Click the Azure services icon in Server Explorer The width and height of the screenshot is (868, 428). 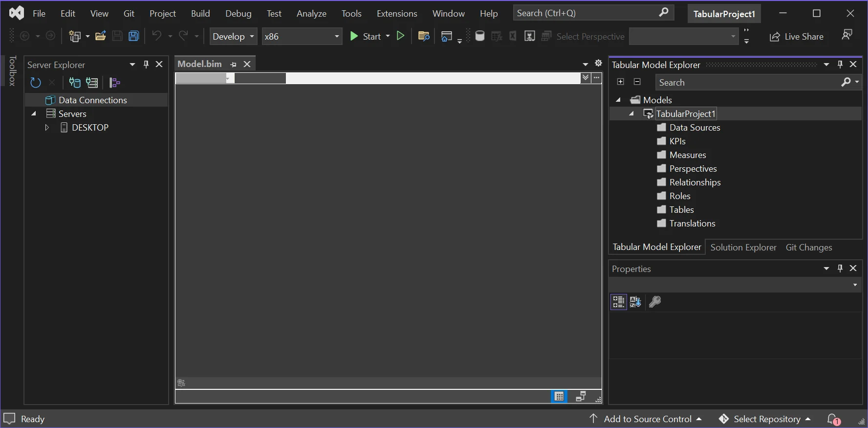point(115,83)
